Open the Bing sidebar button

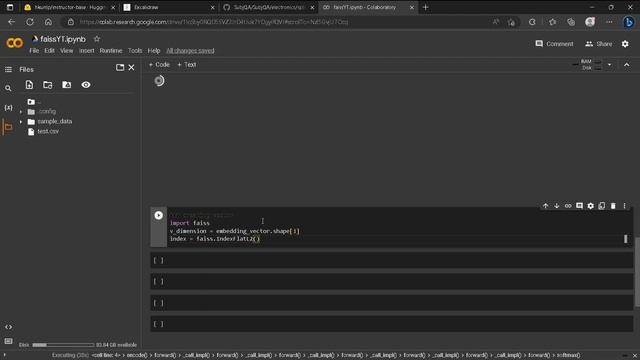pos(629,22)
